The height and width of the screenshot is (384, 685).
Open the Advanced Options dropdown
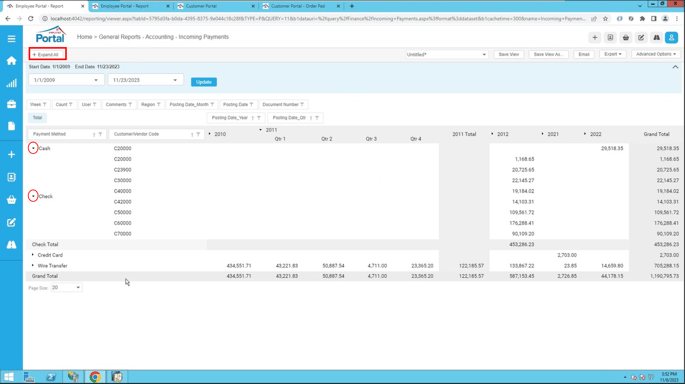656,54
